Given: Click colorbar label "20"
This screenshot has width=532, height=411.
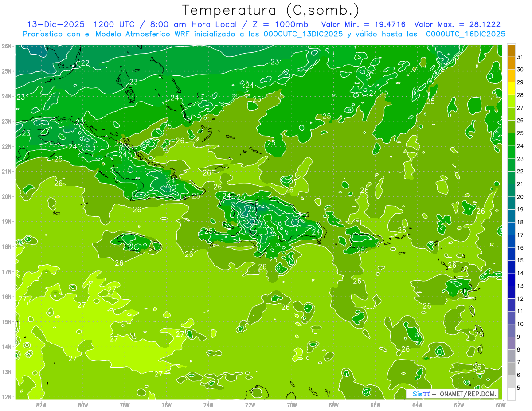Looking at the screenshot, I should tap(520, 196).
